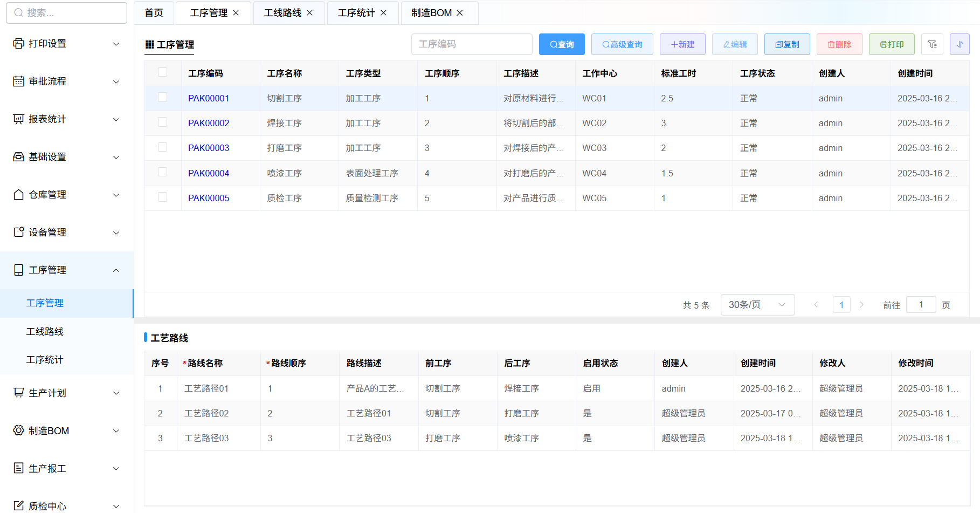Click the 基础设置 icon in sidebar
Viewport: 980px width, 513px height.
click(x=18, y=156)
